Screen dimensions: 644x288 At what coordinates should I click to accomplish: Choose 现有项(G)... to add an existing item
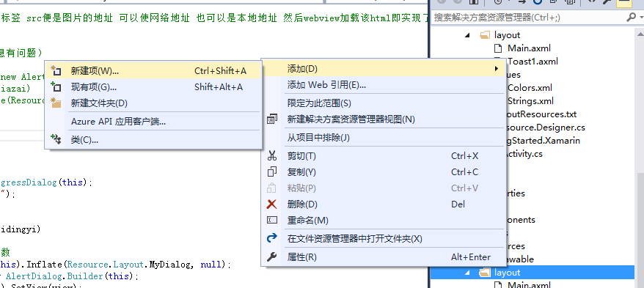pyautogui.click(x=153, y=87)
